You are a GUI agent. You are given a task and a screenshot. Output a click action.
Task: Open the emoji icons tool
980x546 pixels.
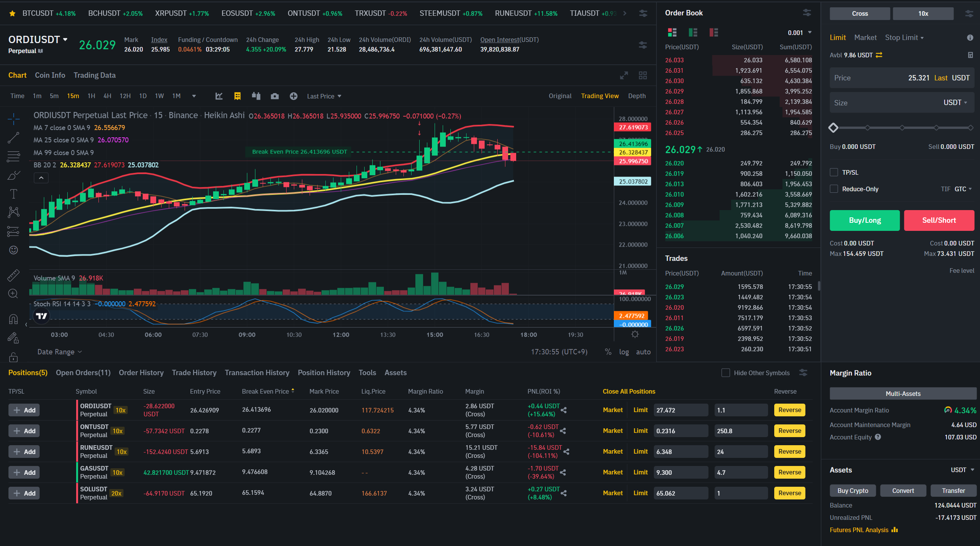[13, 250]
